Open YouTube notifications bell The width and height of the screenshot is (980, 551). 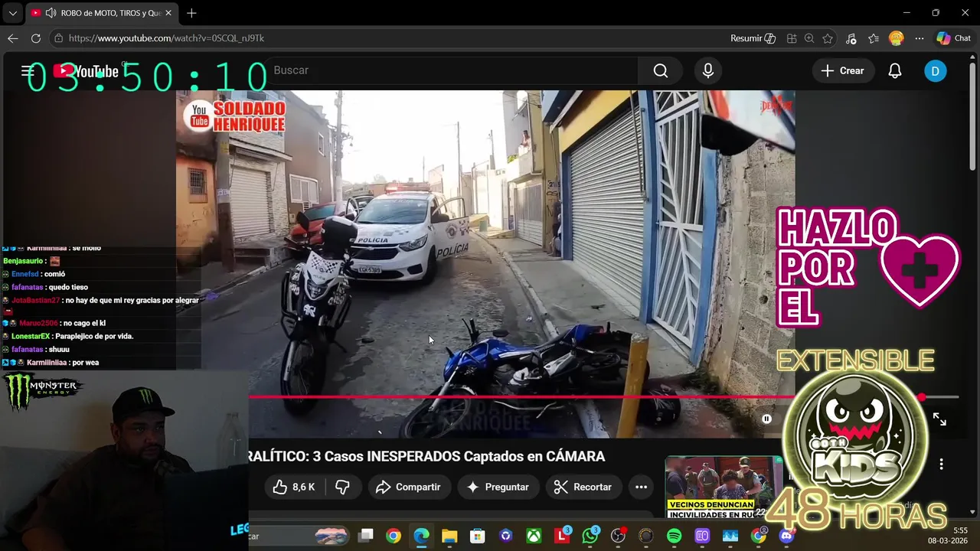point(895,70)
